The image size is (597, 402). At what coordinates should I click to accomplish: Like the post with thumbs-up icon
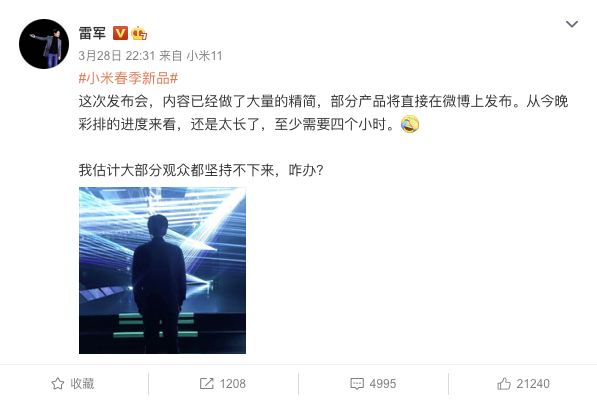(x=504, y=384)
